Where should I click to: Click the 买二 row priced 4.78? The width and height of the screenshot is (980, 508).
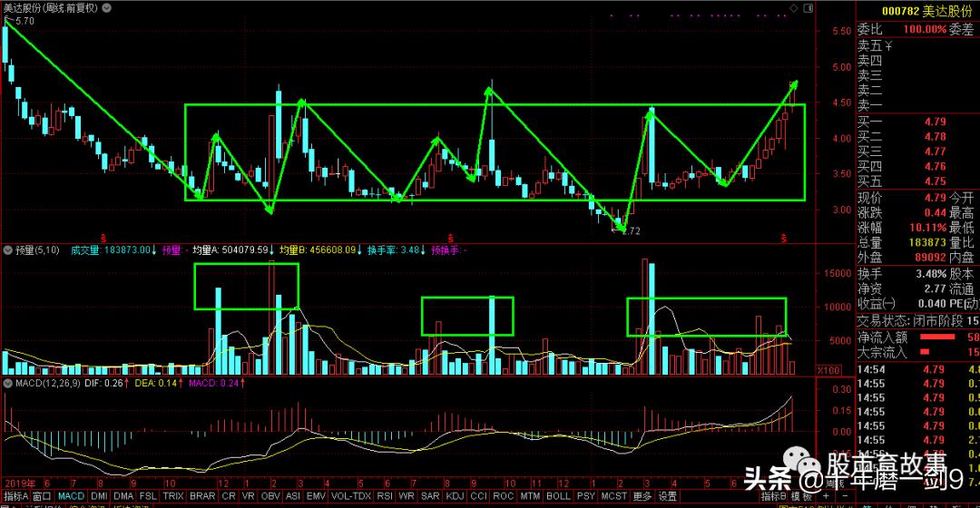coord(918,137)
